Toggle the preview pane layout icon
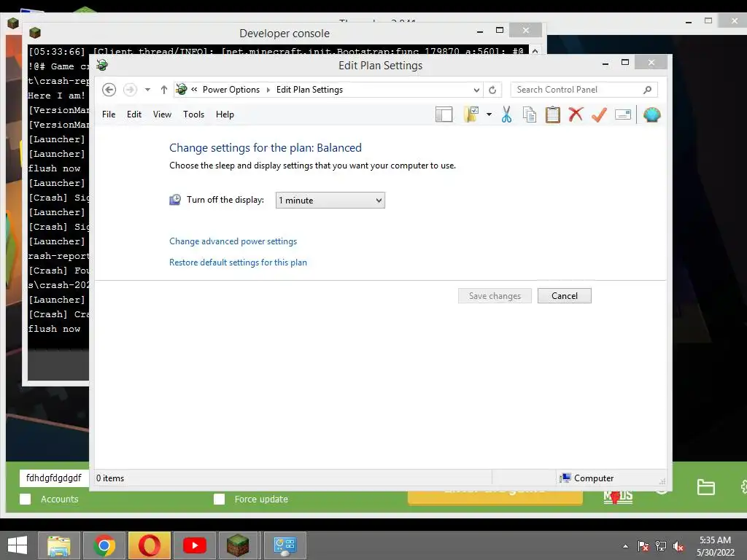The image size is (747, 560). coord(444,114)
